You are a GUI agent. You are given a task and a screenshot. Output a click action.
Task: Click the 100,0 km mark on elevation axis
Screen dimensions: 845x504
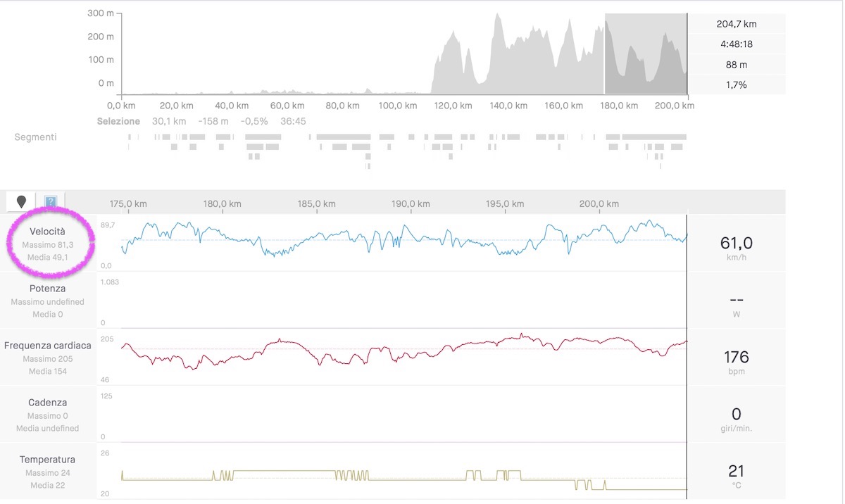[398, 106]
